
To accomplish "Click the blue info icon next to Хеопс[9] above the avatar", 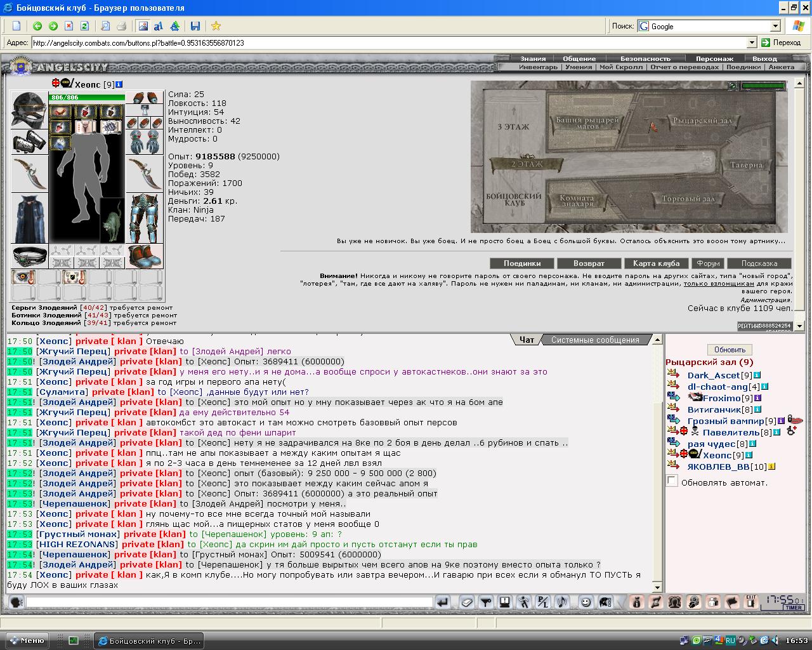I will pyautogui.click(x=119, y=84).
